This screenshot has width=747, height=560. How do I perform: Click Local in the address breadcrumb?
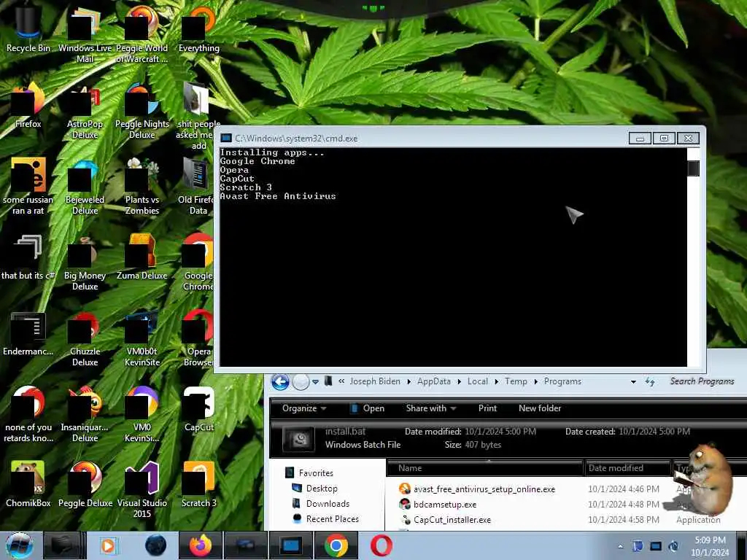tap(477, 381)
